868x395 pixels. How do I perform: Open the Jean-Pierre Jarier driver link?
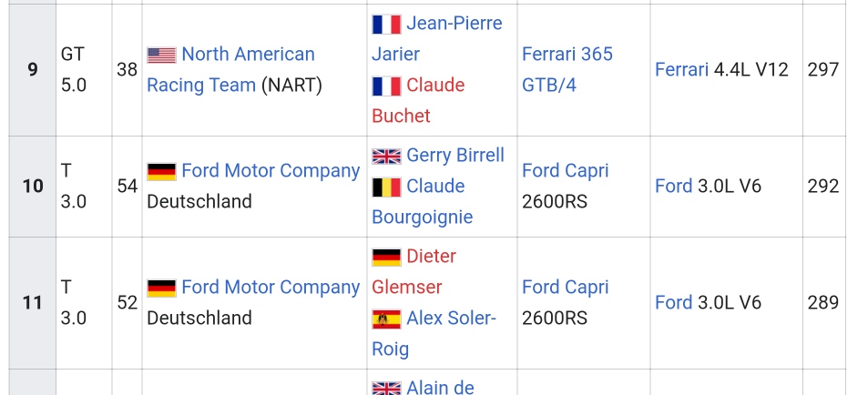437,39
